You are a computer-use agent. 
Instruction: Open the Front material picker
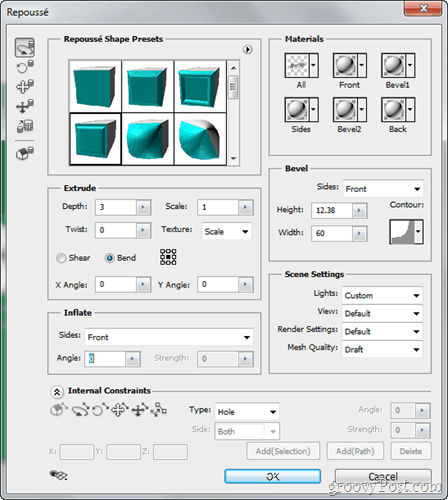[350, 65]
